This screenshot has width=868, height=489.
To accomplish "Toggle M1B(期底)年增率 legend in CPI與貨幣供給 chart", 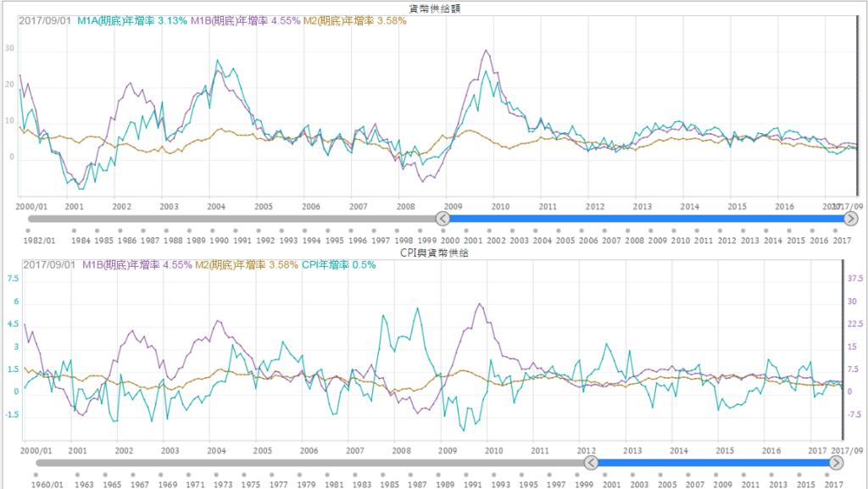I will click(x=136, y=265).
